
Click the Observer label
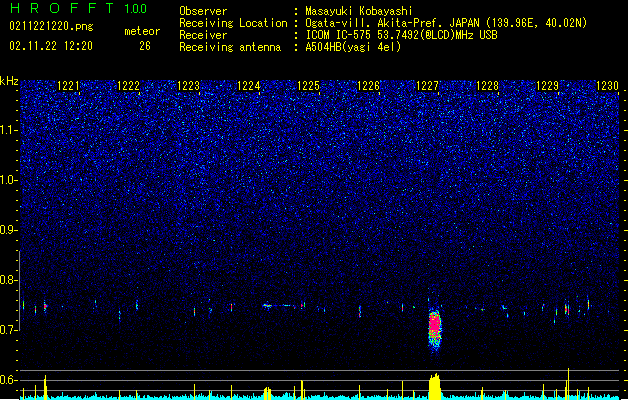[203, 11]
